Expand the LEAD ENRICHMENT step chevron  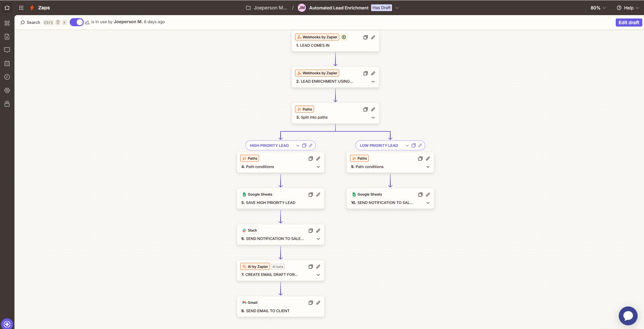[373, 82]
